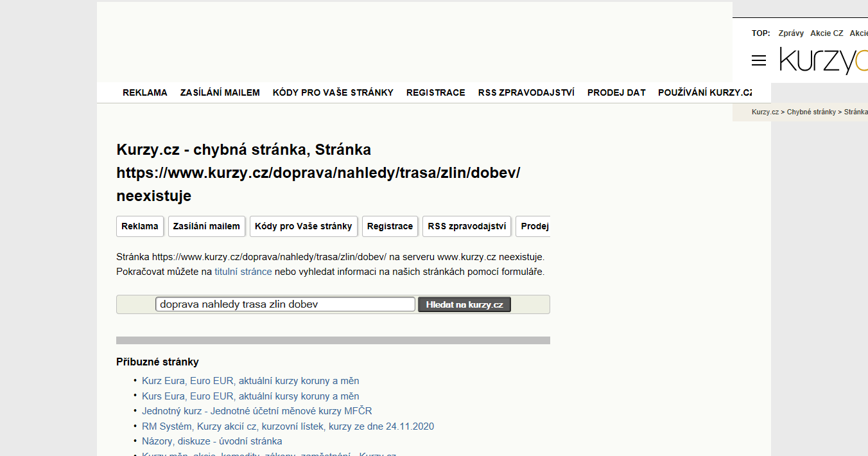Open 'Jednotný kurz - Jednotné účetní měnové kurzy' link
Viewport: 868px width, 456px height.
pos(257,411)
